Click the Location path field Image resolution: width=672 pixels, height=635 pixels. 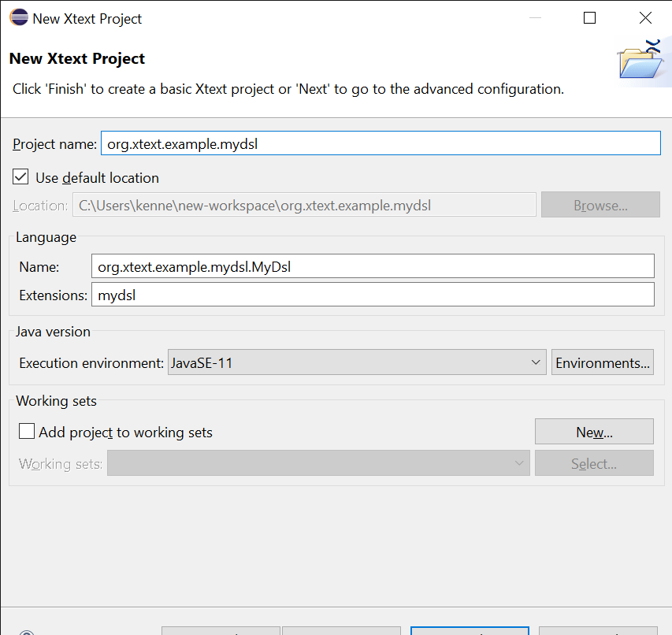(304, 205)
